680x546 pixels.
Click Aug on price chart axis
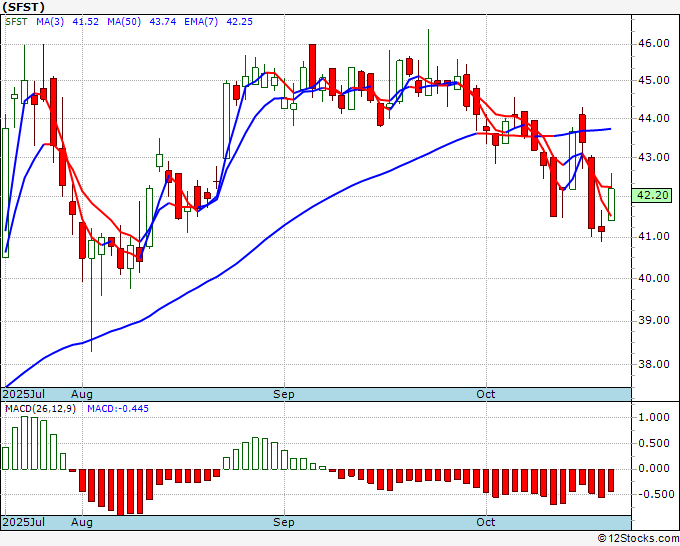(x=82, y=394)
